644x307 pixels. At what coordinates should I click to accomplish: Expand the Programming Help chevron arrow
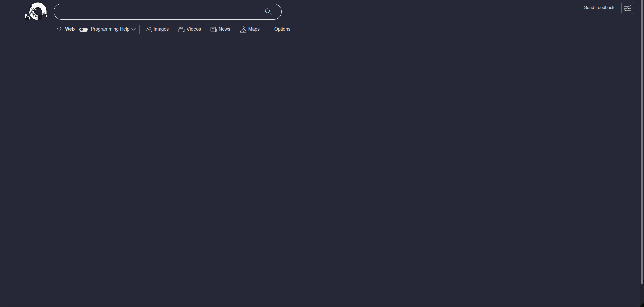(x=133, y=29)
